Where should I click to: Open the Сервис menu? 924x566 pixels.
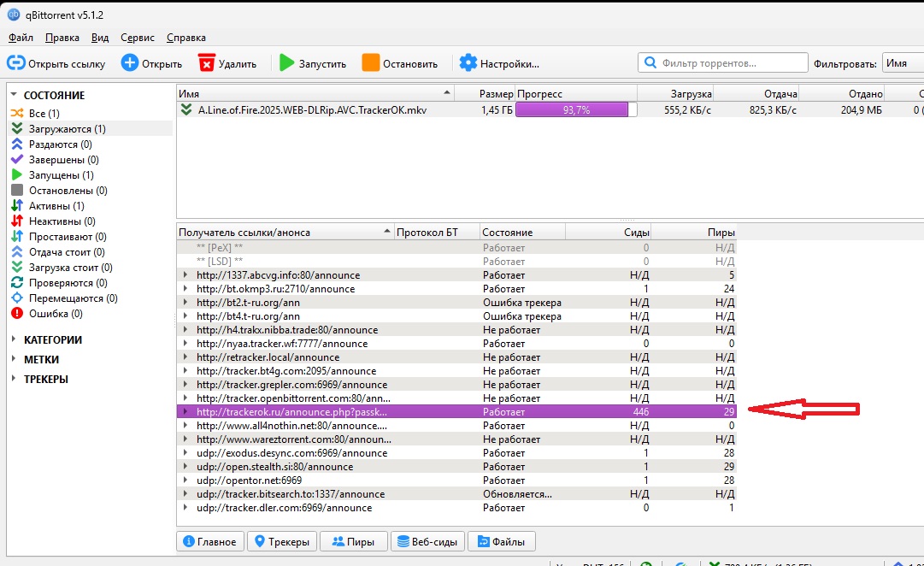point(138,38)
